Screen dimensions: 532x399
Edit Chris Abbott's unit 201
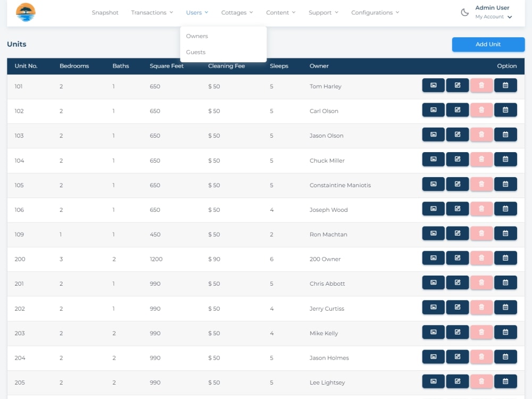point(458,282)
